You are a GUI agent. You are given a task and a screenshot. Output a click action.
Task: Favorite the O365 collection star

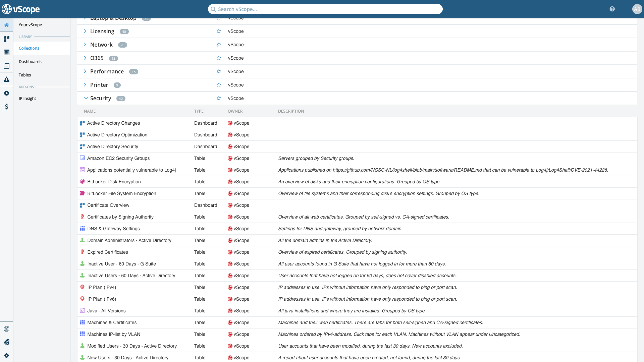tap(219, 58)
